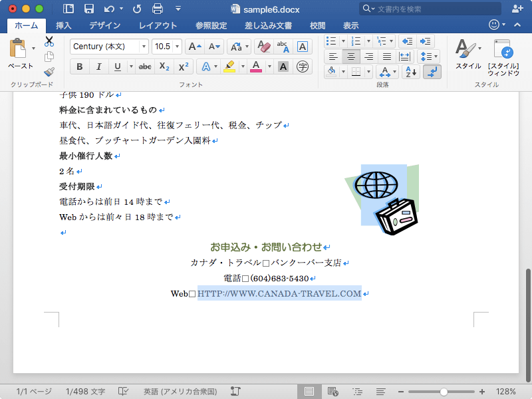Expand the underline style arrow
Viewport: 532px width, 399px height.
[x=131, y=66]
